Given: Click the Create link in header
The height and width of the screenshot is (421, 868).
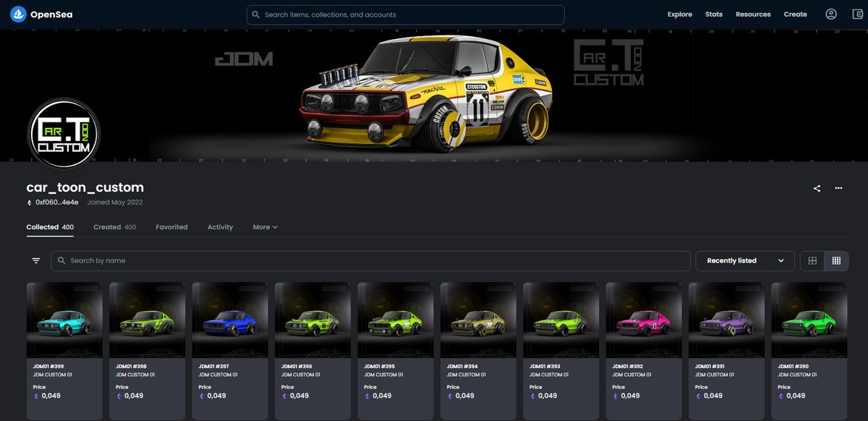Looking at the screenshot, I should coord(796,14).
